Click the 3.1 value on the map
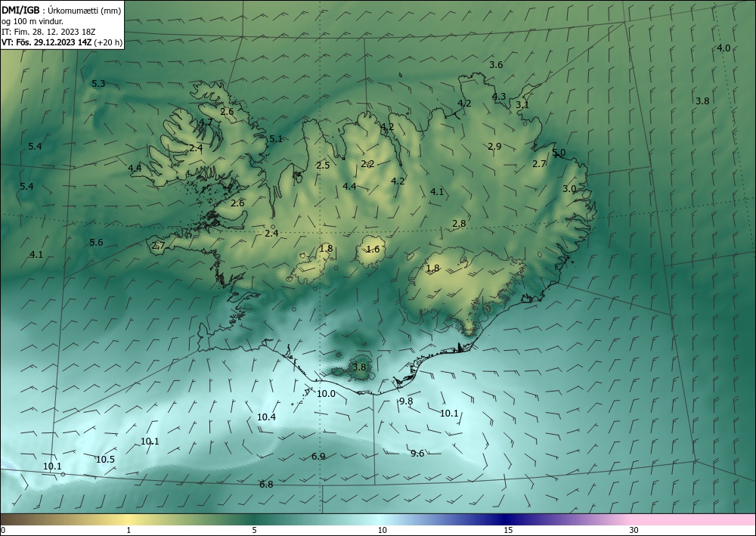 coord(522,104)
